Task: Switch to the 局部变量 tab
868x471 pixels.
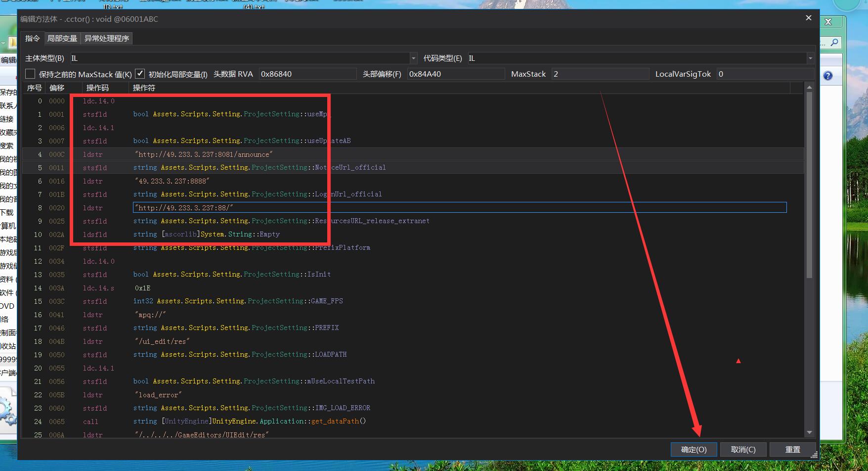Action: click(62, 39)
